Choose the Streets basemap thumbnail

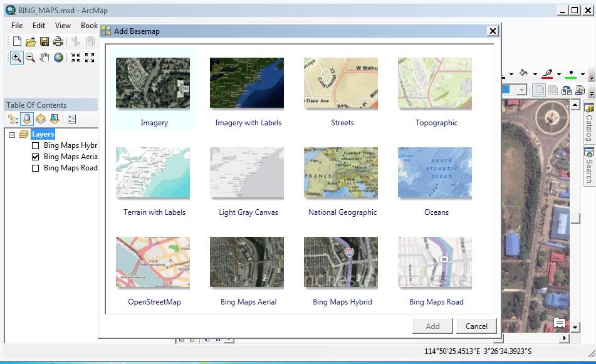pos(341,83)
